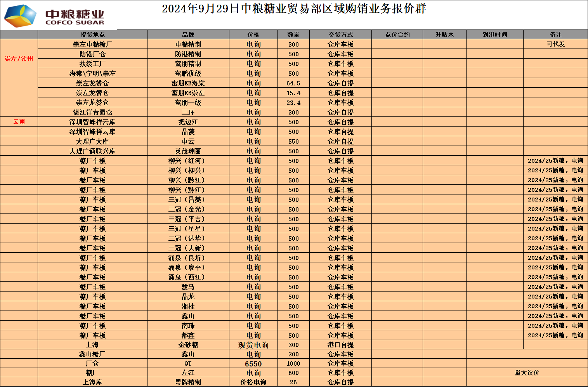Select the 6550 price cell
Image resolution: width=588 pixels, height=387 pixels.
(x=253, y=364)
